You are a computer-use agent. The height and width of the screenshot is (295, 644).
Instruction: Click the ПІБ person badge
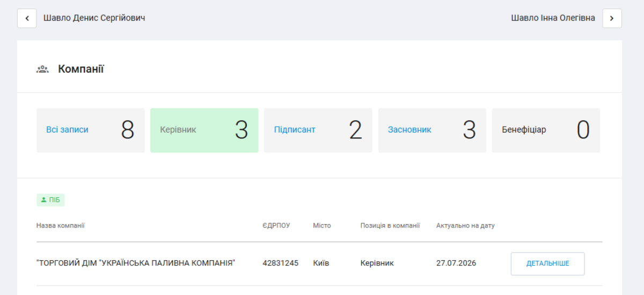click(50, 200)
